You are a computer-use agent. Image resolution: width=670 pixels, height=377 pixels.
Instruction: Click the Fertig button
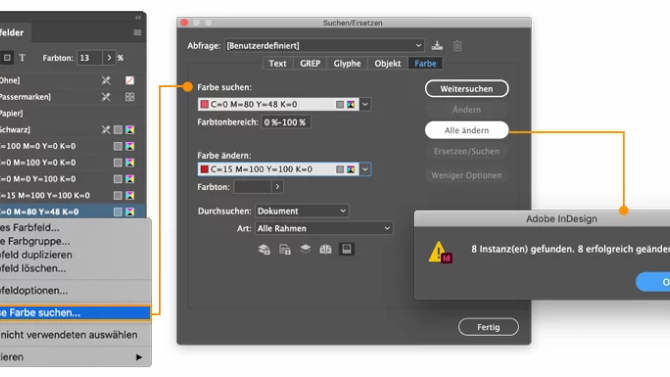[x=488, y=327]
